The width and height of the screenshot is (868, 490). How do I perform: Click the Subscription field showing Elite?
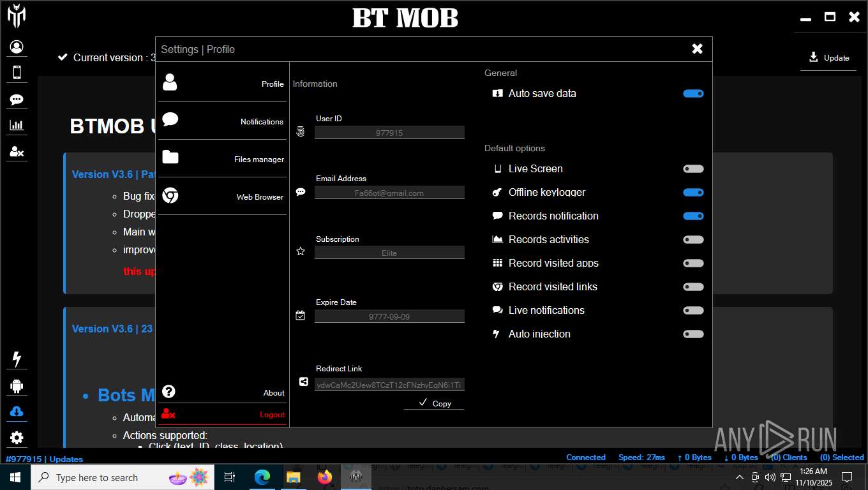tap(389, 253)
